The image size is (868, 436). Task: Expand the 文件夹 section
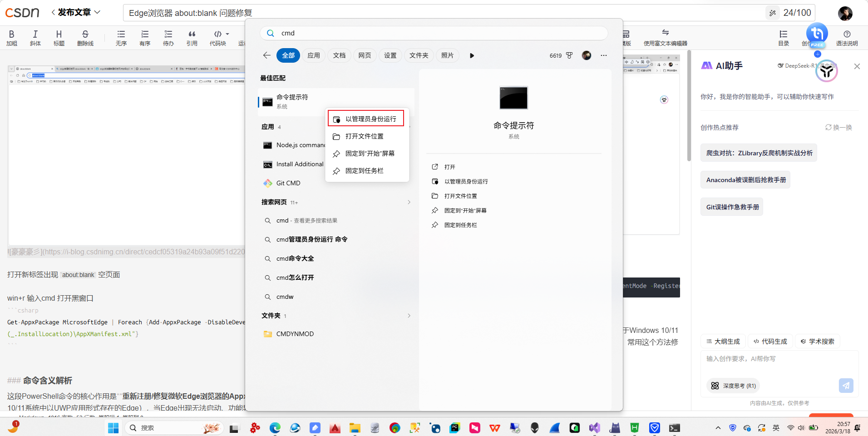(x=409, y=316)
